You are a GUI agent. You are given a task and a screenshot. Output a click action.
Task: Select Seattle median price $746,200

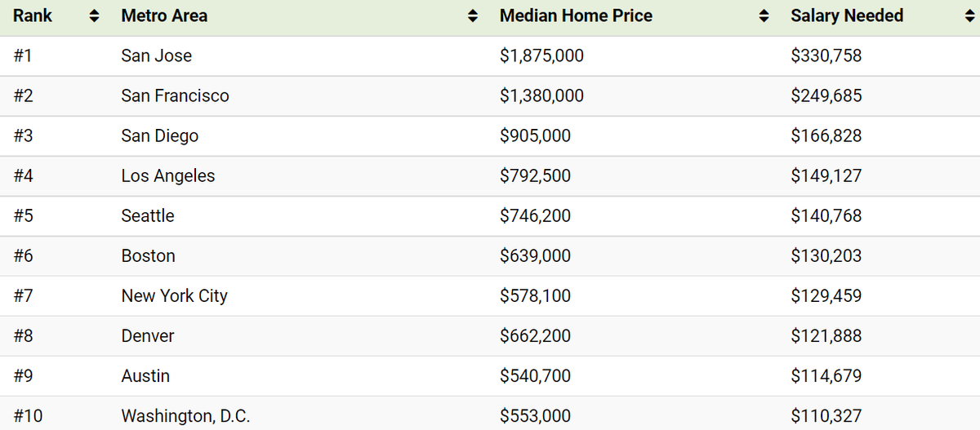pyautogui.click(x=535, y=215)
